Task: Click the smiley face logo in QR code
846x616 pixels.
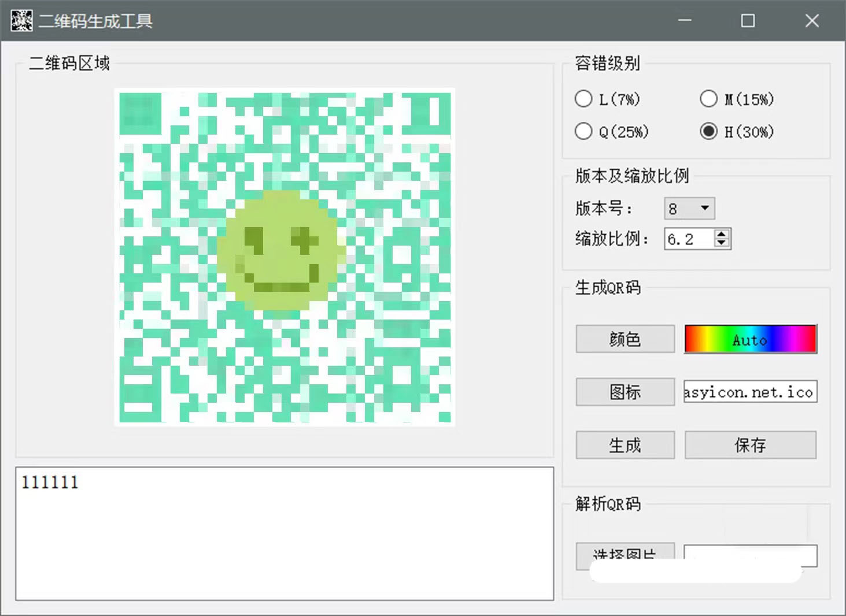Action: (x=281, y=251)
